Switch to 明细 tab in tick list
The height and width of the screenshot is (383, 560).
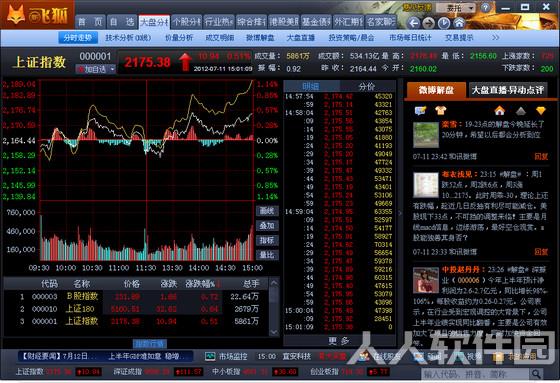pyautogui.click(x=311, y=86)
